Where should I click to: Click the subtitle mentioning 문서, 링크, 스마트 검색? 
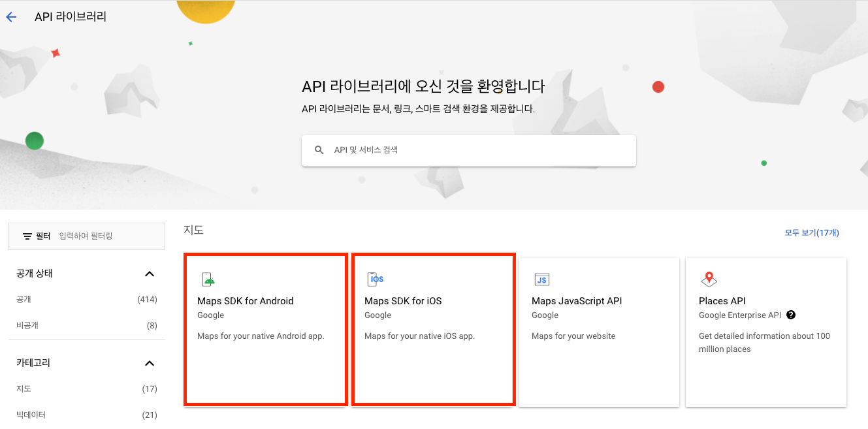418,109
